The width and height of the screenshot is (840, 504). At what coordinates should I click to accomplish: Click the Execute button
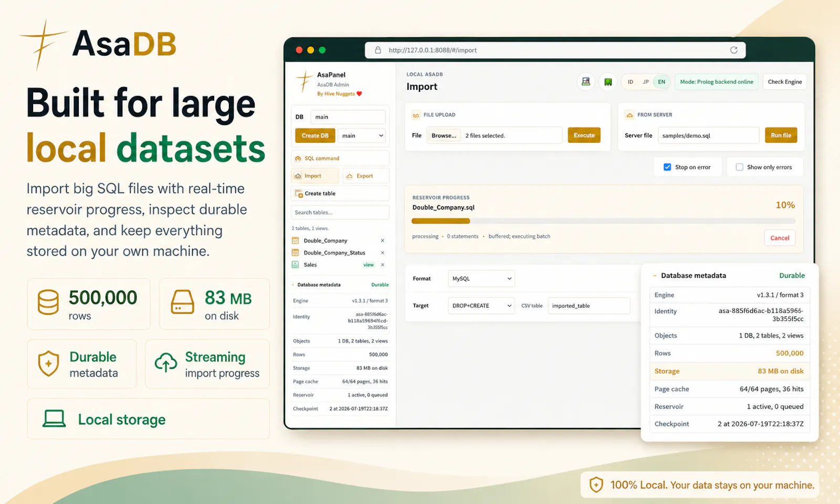pos(584,135)
